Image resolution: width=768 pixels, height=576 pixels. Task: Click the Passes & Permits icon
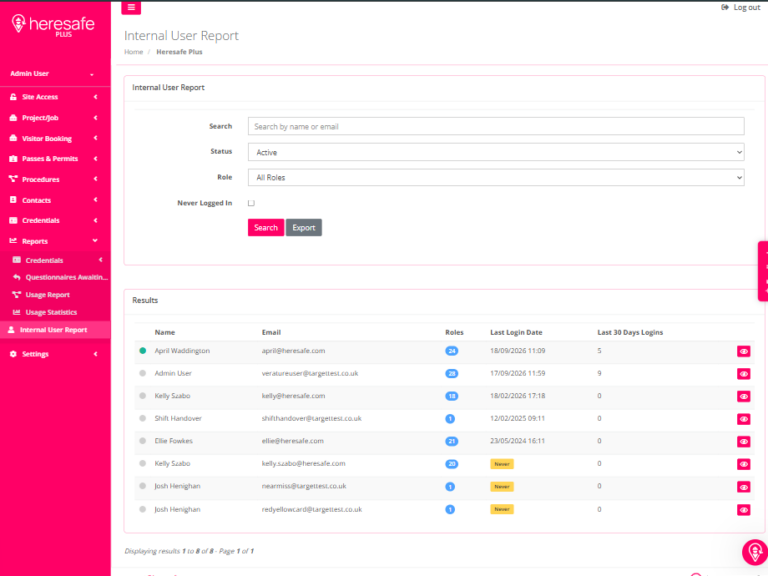pos(13,159)
